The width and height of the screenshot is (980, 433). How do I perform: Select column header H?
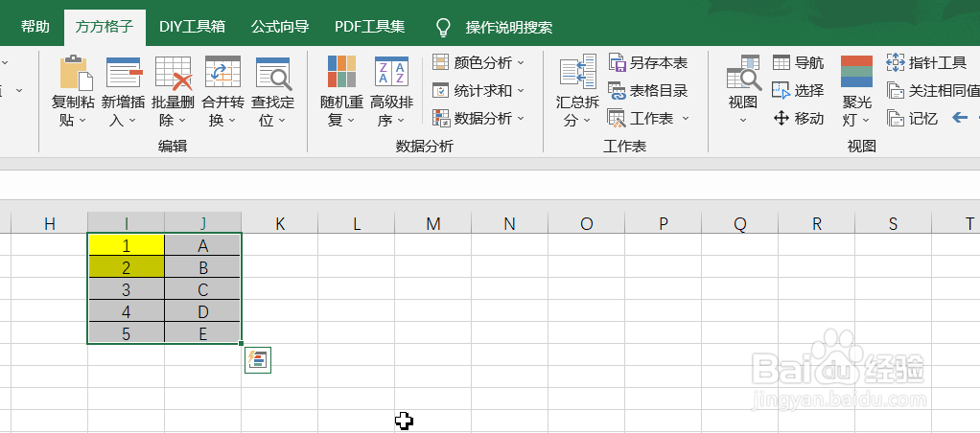pyautogui.click(x=49, y=223)
